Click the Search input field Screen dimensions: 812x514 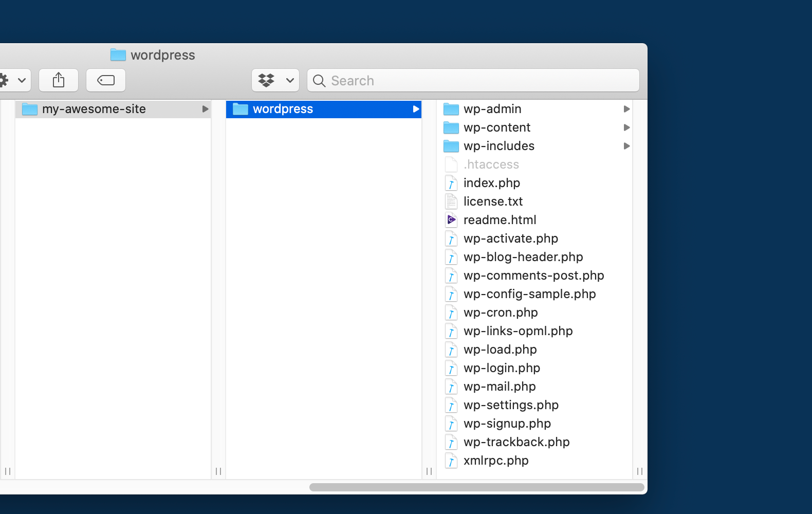click(x=478, y=81)
